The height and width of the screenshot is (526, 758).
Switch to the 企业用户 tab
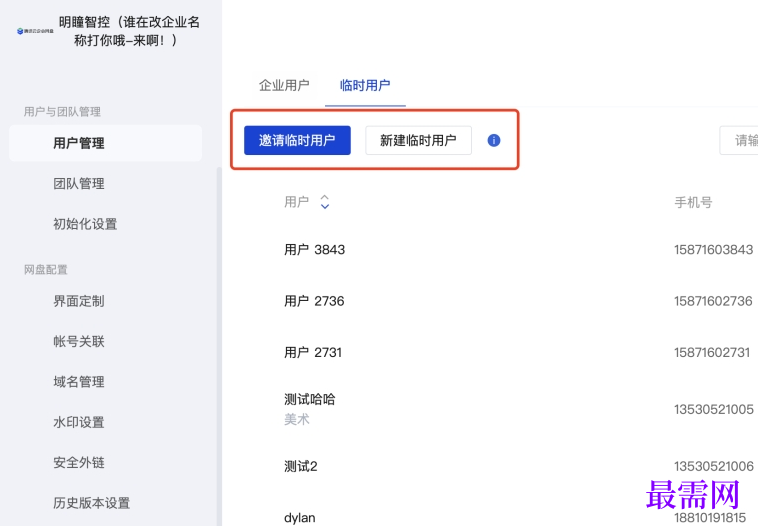pos(284,85)
